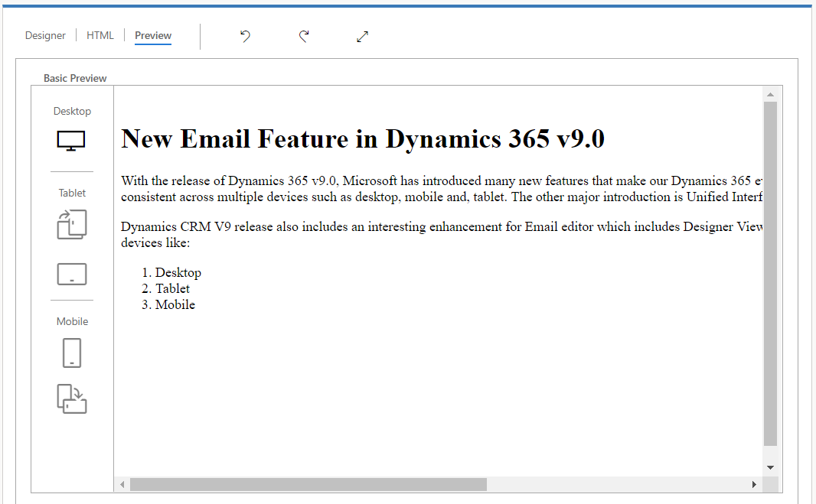Select the rotated tablet orientation icon
This screenshot has height=504, width=816.
click(x=71, y=224)
